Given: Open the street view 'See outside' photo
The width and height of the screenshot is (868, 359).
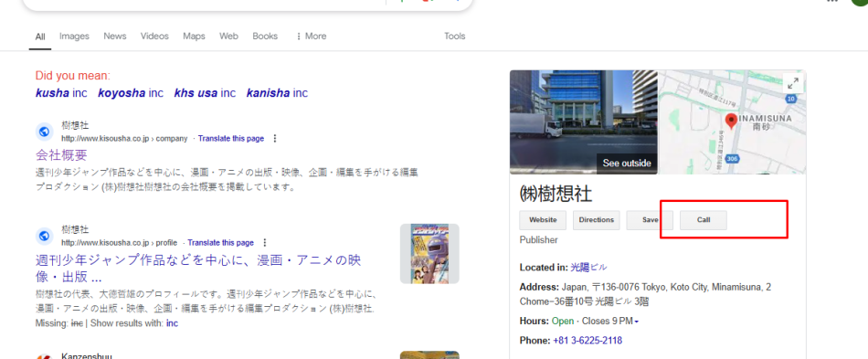Looking at the screenshot, I should point(584,122).
